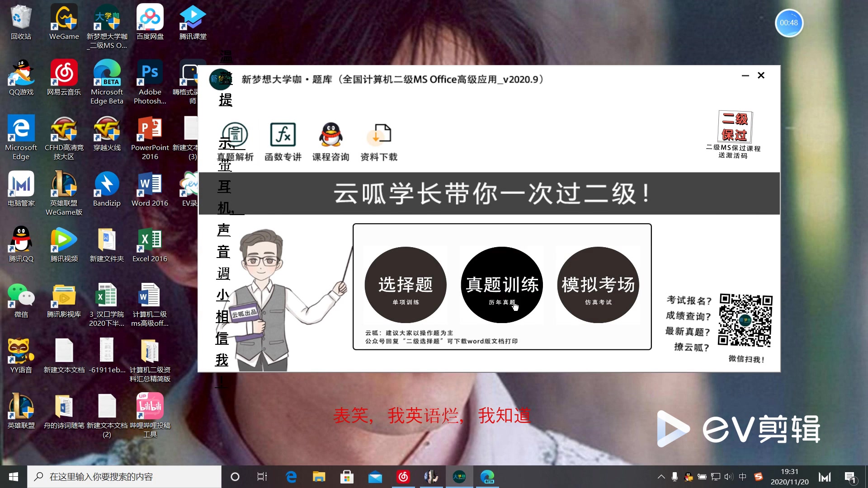Mute the speaker icon in system tray
This screenshot has height=488, width=868.
coord(728,476)
